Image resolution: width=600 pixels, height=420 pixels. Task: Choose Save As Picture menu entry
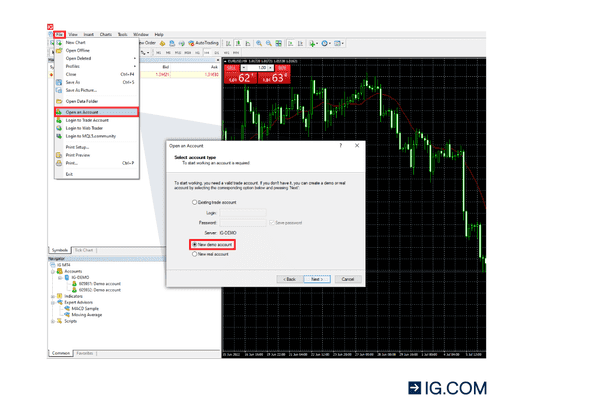point(96,90)
